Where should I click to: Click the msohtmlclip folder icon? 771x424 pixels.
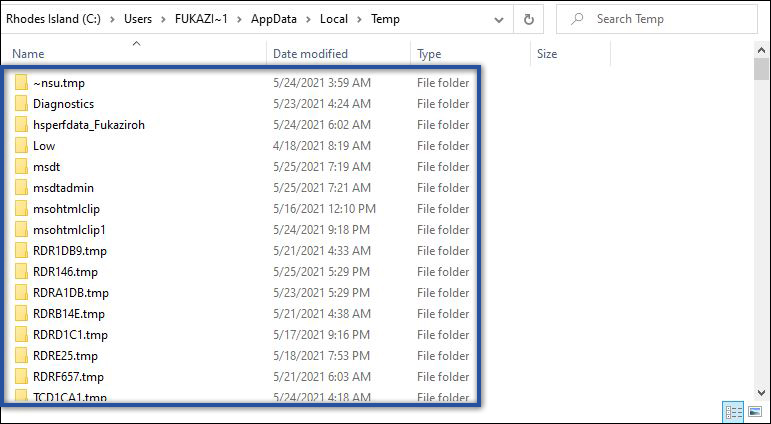(21, 209)
